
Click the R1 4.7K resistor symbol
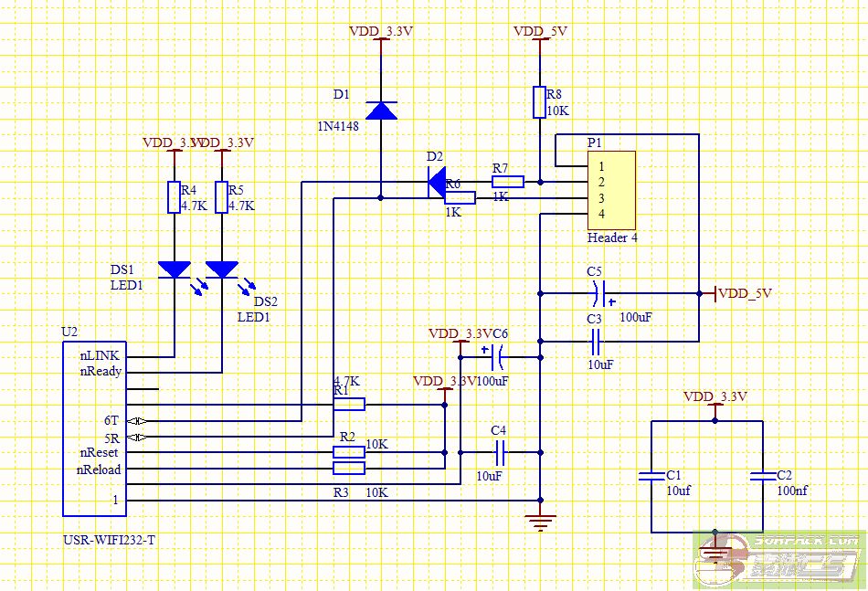(x=349, y=405)
